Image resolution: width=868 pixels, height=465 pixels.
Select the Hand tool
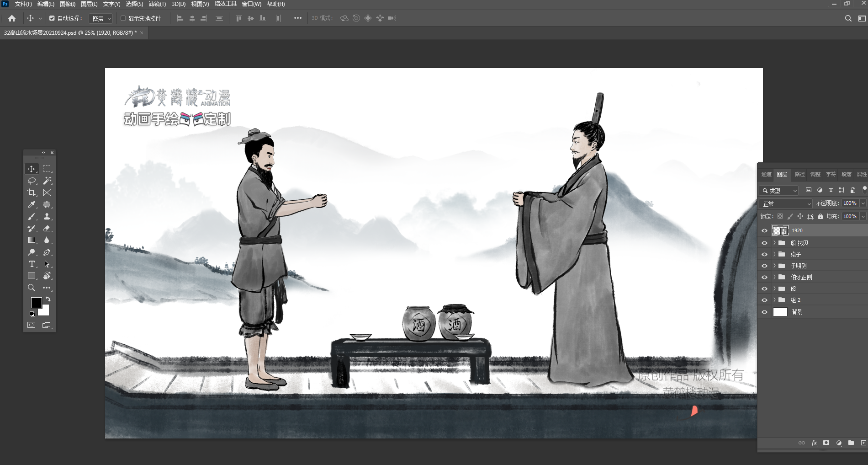point(47,276)
